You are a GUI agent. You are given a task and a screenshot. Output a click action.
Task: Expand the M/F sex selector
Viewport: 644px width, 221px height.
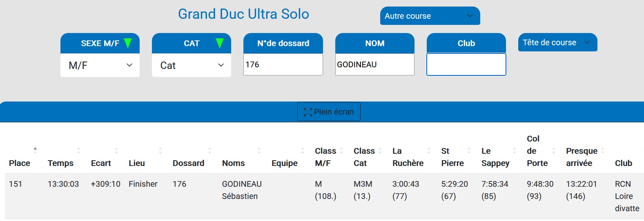point(100,65)
